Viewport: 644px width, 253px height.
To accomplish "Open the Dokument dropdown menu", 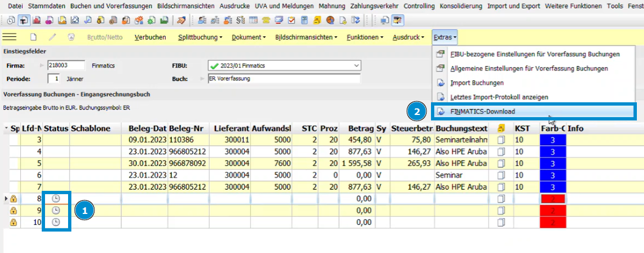I will pyautogui.click(x=248, y=37).
